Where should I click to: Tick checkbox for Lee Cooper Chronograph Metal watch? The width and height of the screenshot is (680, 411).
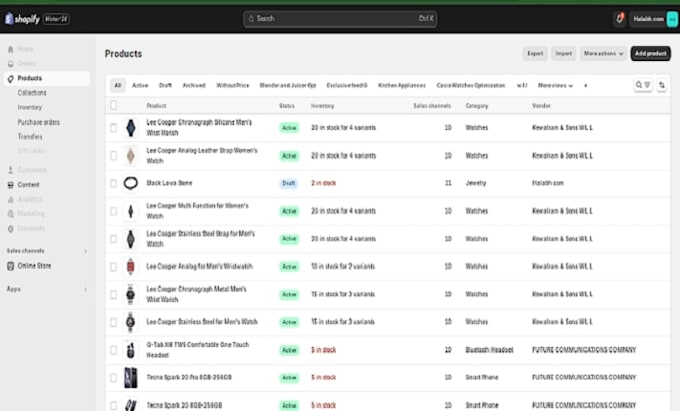pos(114,294)
